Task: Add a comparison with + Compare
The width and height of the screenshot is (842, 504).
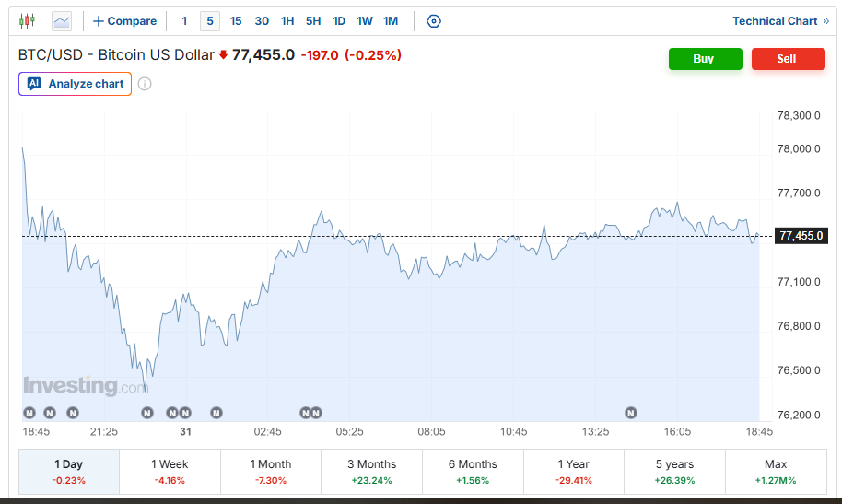Action: coord(124,21)
